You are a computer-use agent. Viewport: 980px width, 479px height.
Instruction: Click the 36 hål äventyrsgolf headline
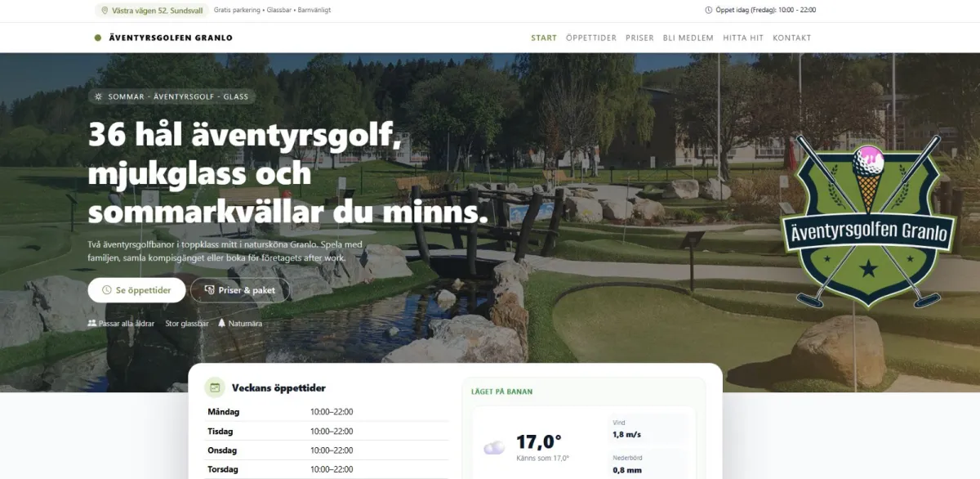click(x=288, y=173)
